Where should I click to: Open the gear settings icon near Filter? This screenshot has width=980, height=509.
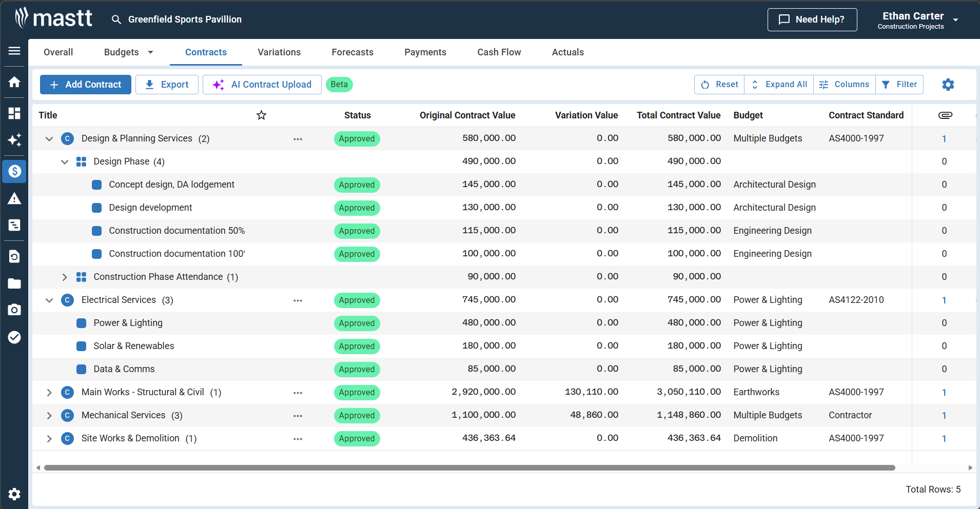[x=947, y=84]
